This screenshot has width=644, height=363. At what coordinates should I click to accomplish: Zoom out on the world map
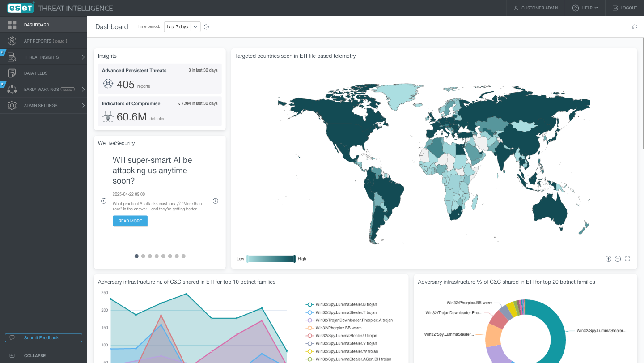tap(618, 259)
